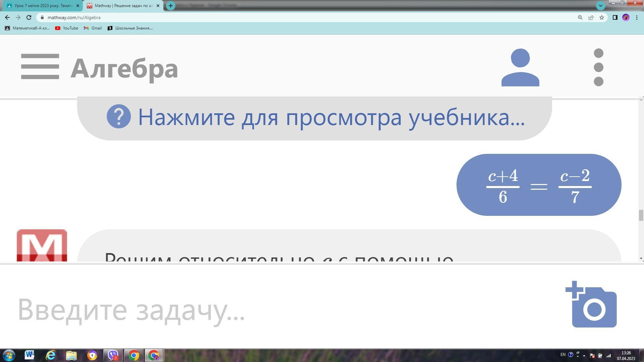
Task: Open Chrome zoom magnifier in address bar
Action: [x=580, y=17]
